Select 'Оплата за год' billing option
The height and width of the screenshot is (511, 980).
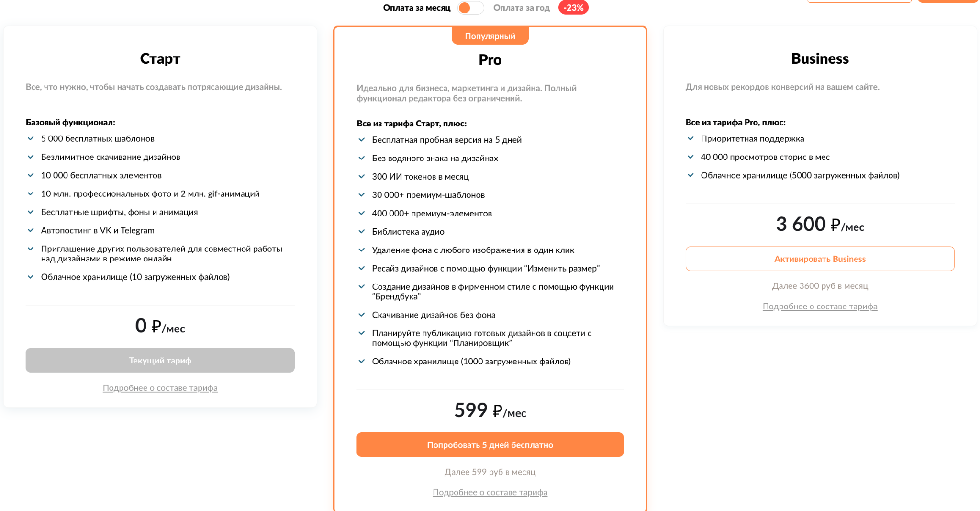(x=521, y=8)
